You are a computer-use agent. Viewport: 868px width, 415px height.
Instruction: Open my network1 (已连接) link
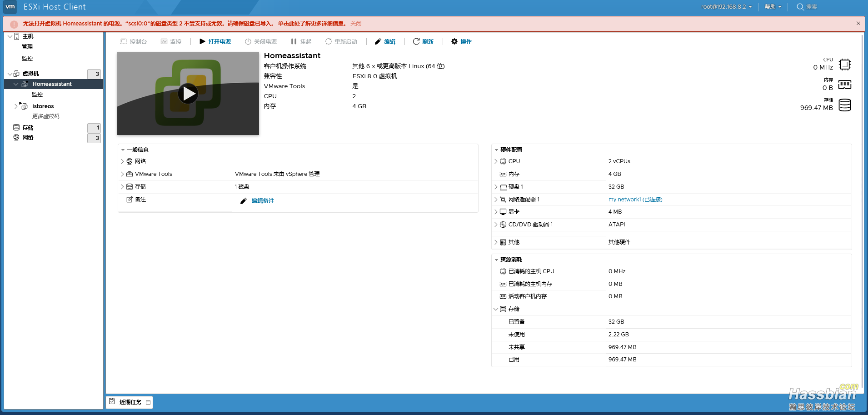pos(635,200)
